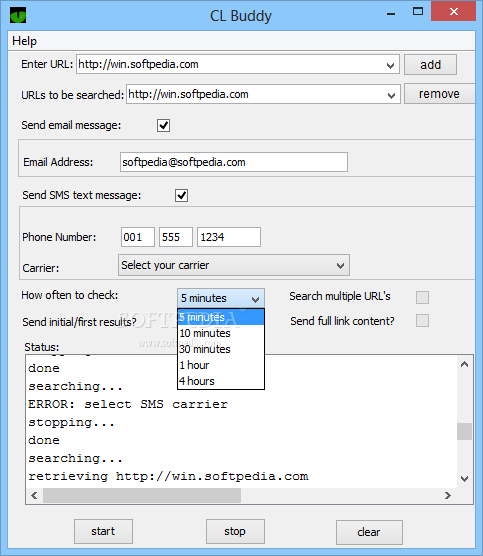Close the CL Buddy window

454,11
